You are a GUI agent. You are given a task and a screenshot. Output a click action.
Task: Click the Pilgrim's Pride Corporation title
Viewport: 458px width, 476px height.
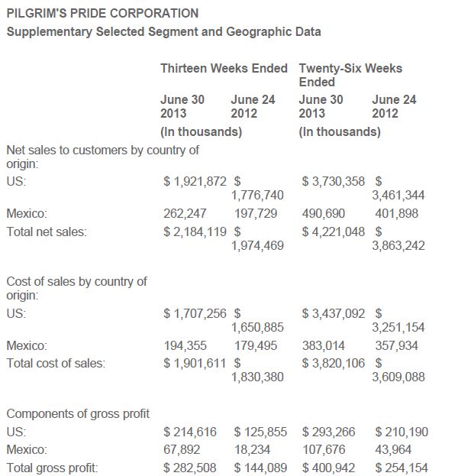pyautogui.click(x=102, y=13)
